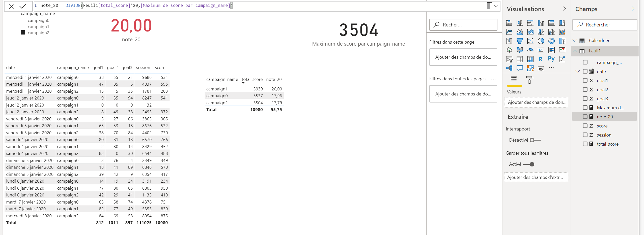Select the donut chart visual
Viewport: 644px width, 235px height.
tap(551, 41)
